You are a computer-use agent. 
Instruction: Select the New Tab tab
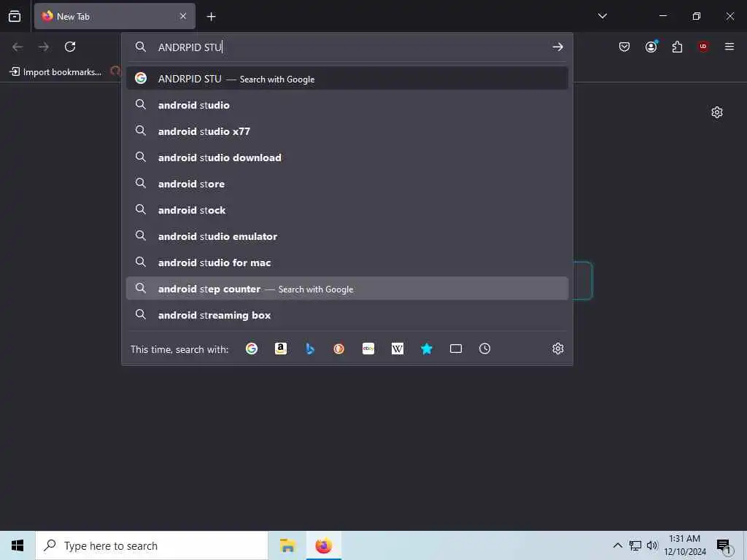pos(115,16)
